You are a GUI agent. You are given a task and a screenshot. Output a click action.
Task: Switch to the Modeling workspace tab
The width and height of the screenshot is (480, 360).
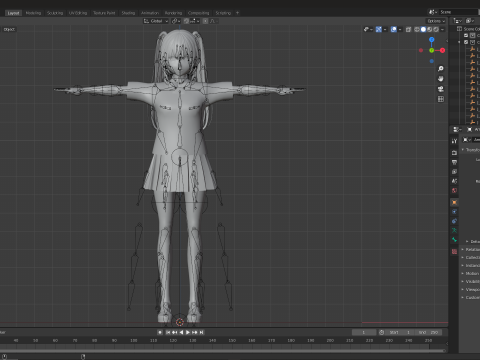(33, 13)
